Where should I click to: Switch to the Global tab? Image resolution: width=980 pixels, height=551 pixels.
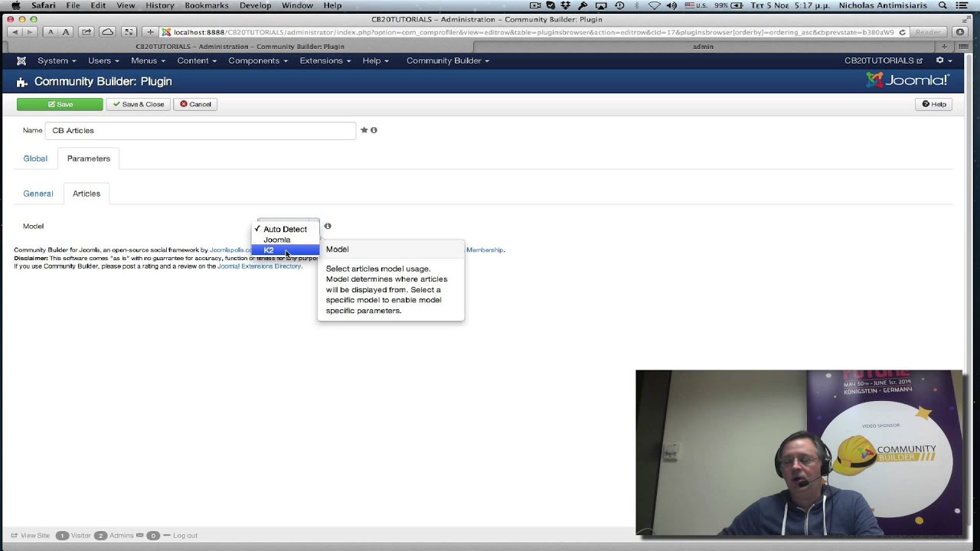pos(35,158)
